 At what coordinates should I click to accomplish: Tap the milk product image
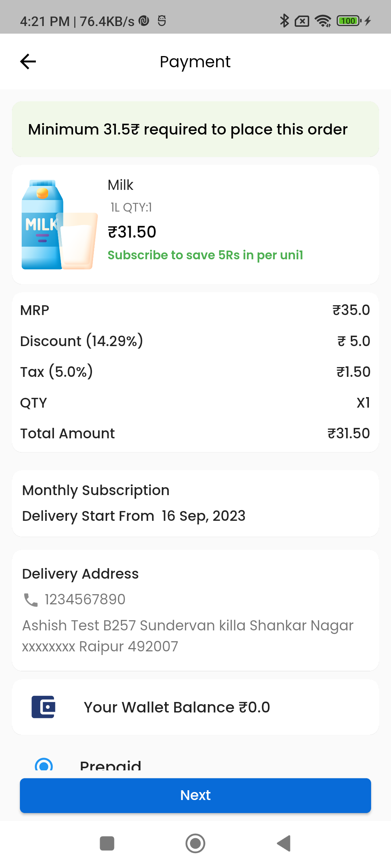pos(58,224)
